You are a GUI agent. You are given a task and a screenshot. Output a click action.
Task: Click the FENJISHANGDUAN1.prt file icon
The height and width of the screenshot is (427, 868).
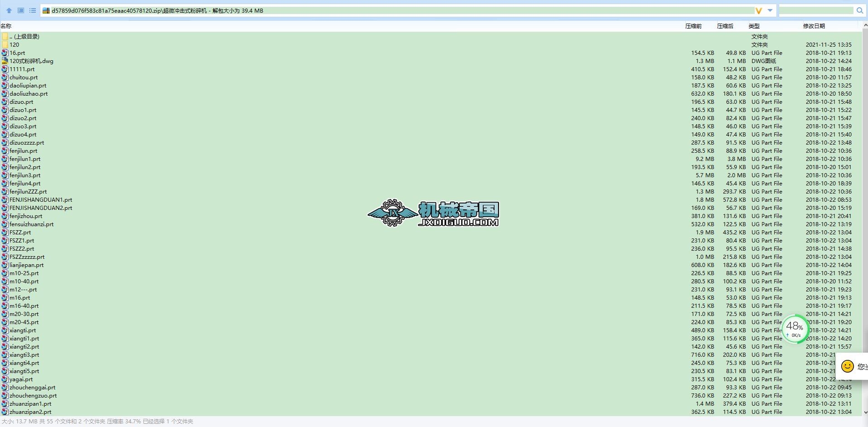(x=5, y=200)
